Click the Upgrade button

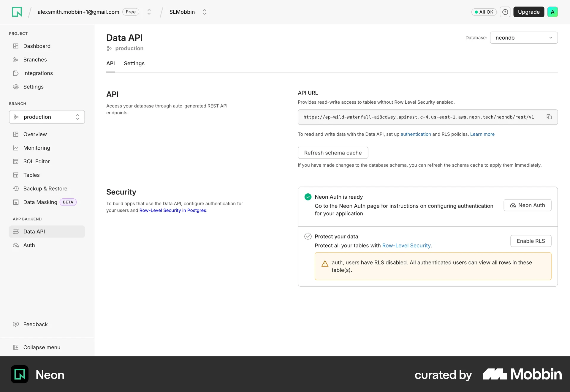529,12
